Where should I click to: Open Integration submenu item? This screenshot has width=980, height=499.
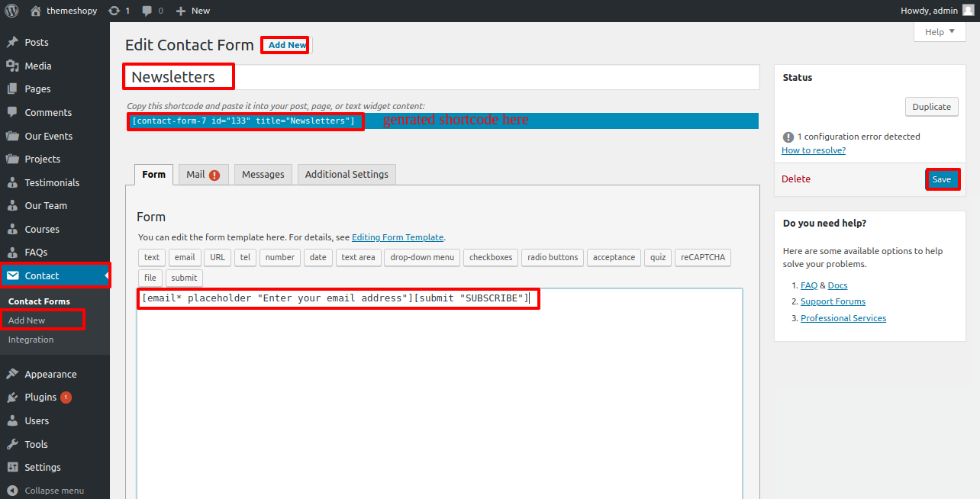tap(31, 340)
